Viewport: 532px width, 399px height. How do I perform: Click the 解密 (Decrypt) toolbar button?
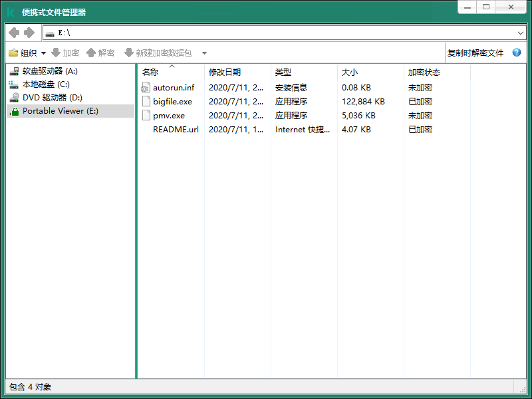pos(100,53)
